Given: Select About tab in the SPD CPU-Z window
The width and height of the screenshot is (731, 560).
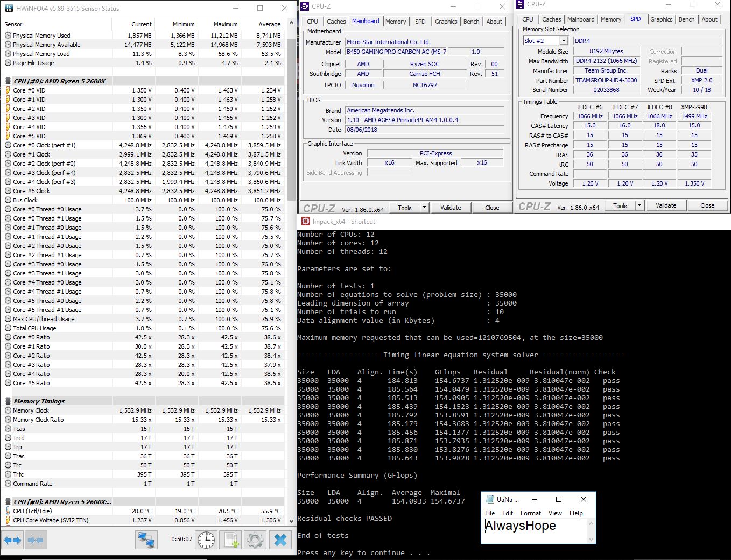Looking at the screenshot, I should (709, 19).
